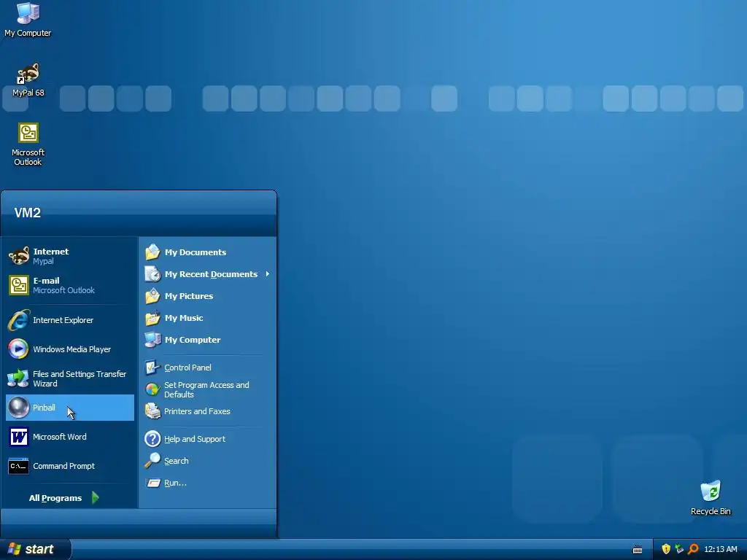
Task: Open My Computer in Start menu
Action: 208,340
